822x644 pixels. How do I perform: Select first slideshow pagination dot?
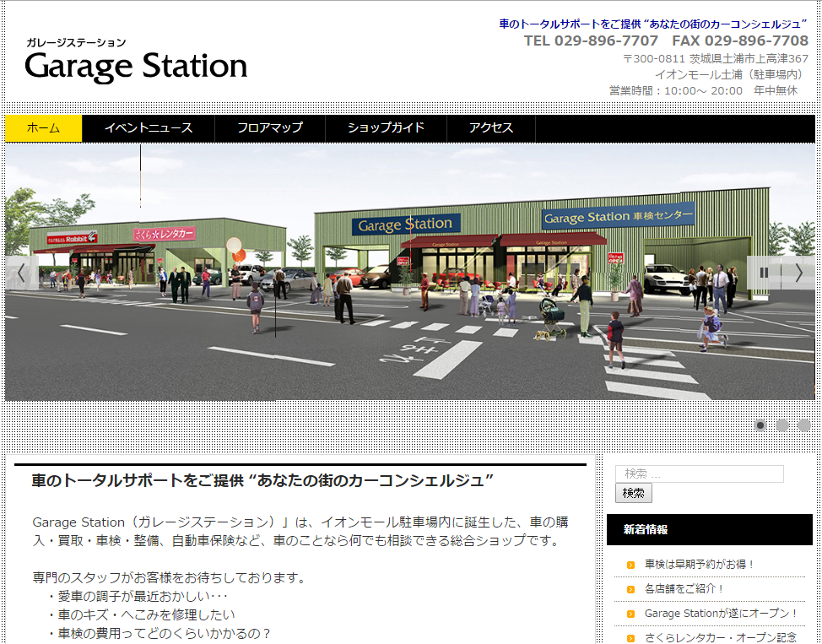(x=760, y=425)
